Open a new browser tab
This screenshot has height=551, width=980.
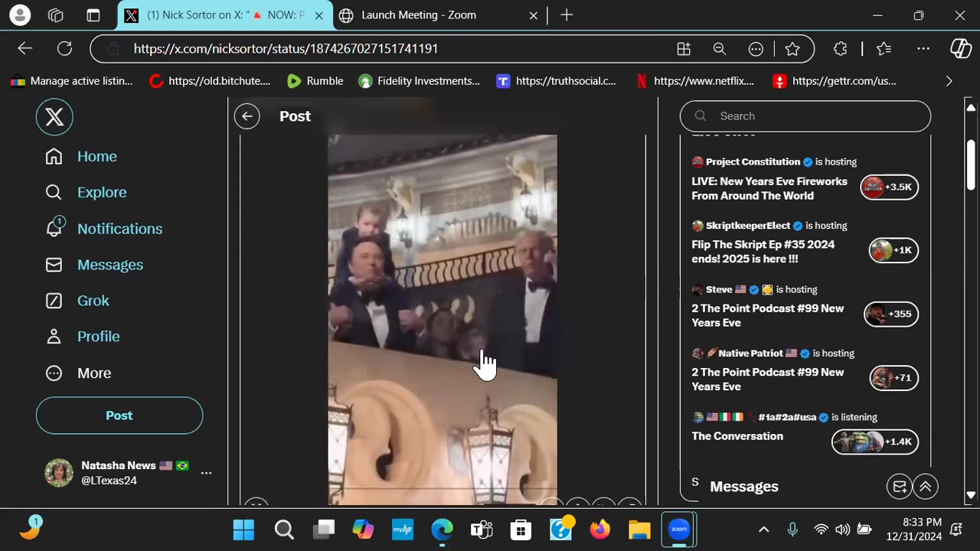[567, 15]
